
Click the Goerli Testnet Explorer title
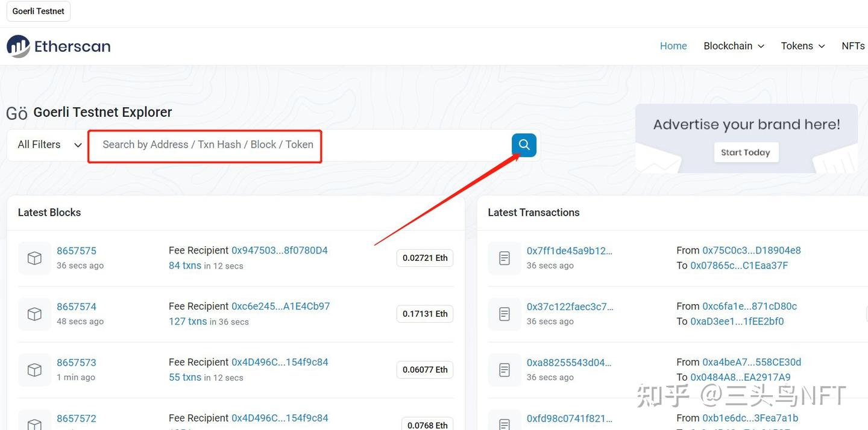tap(102, 112)
